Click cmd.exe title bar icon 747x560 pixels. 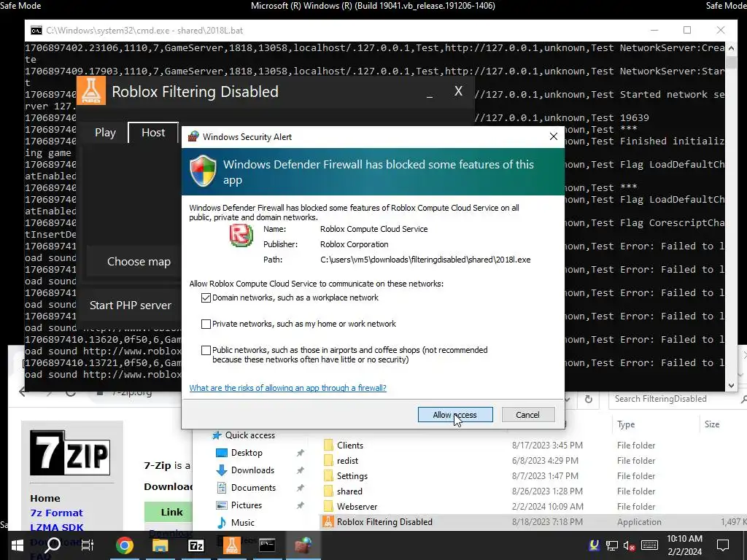click(x=36, y=31)
